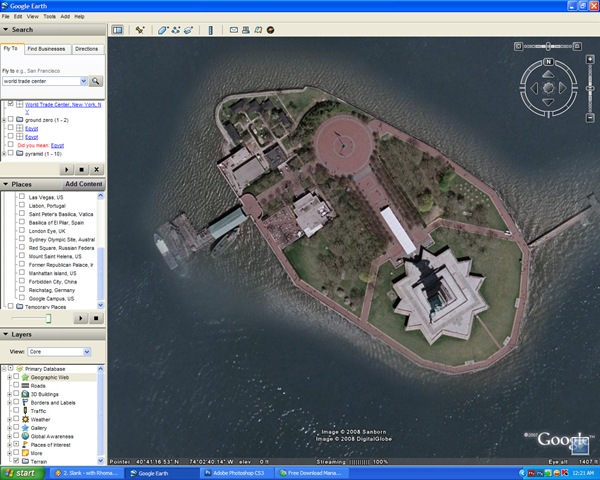Show this view in Google Maps icon

click(x=258, y=30)
